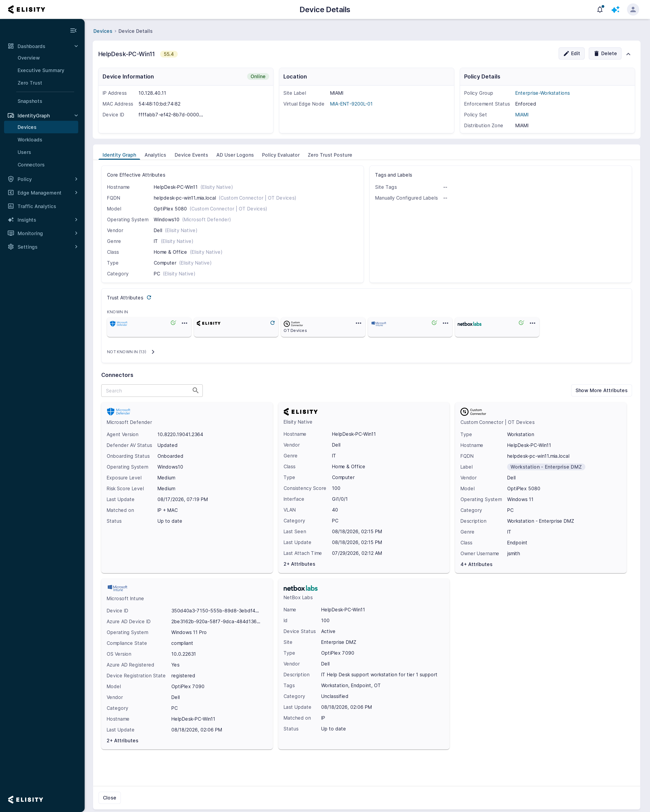This screenshot has width=650, height=812.
Task: Expand 4+ Attributes in Custom Connector card
Action: 476,564
